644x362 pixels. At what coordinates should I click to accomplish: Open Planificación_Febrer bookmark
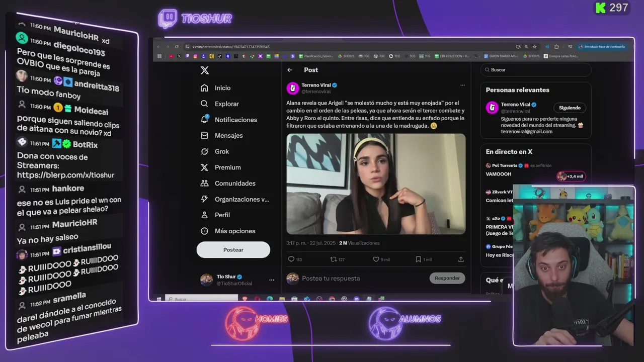316,56
